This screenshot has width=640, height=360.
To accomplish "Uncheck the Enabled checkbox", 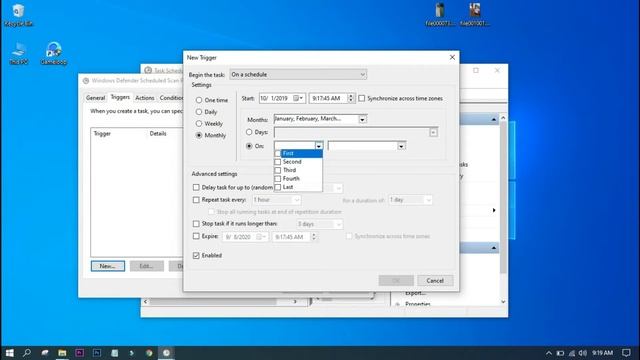I will pyautogui.click(x=196, y=256).
